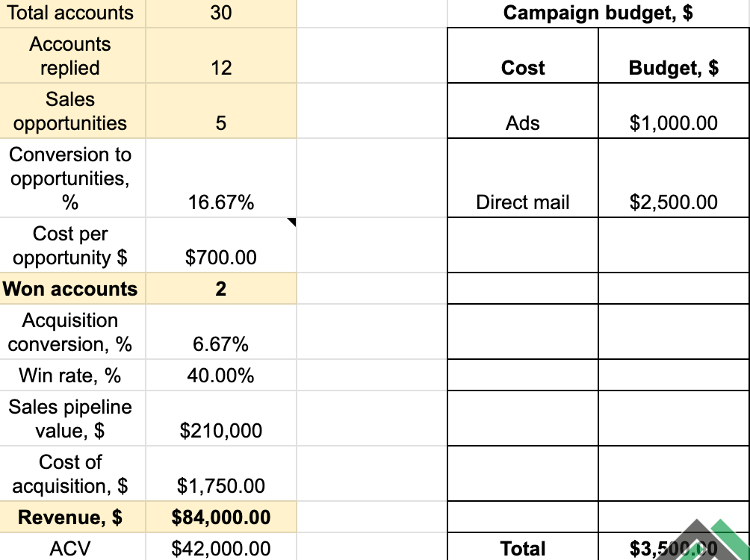Select the 'Ads' cost cell

coord(523,111)
